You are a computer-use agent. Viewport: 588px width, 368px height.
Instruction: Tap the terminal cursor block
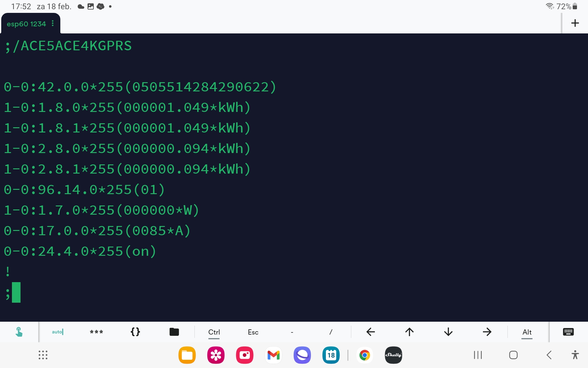click(x=16, y=293)
